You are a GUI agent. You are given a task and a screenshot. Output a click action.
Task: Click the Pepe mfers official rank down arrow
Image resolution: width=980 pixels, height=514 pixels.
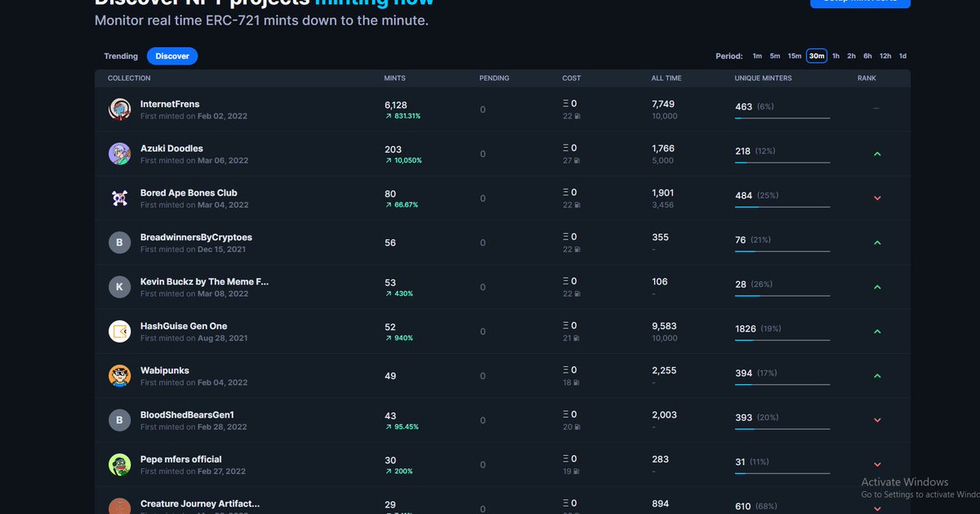pos(877,464)
